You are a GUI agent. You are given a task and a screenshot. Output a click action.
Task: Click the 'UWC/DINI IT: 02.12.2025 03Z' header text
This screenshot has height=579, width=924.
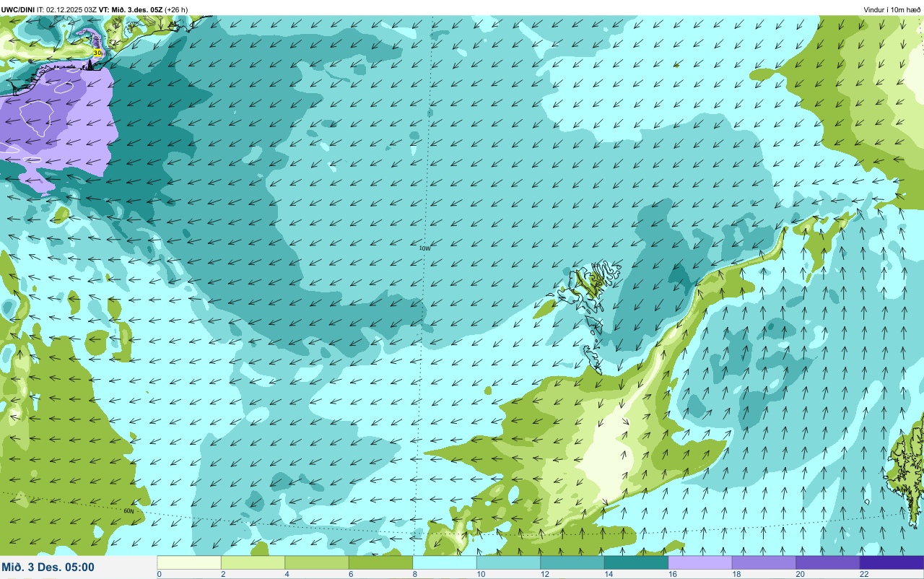(50, 9)
